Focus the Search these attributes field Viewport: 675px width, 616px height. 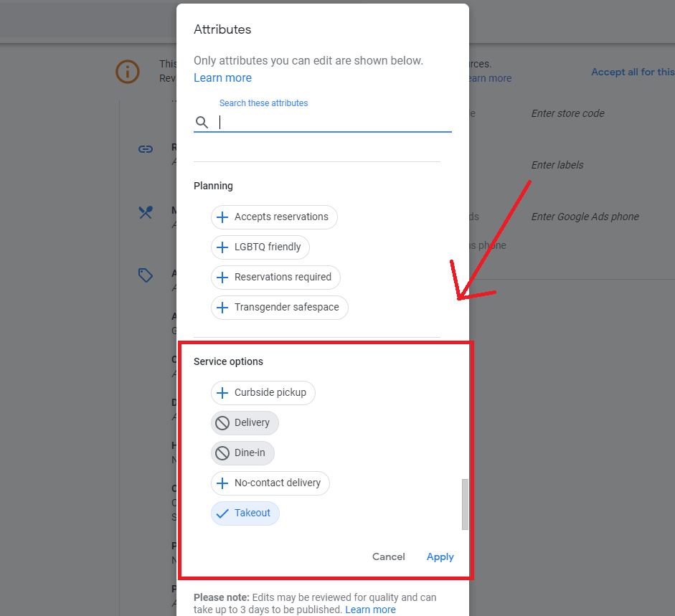(334, 123)
